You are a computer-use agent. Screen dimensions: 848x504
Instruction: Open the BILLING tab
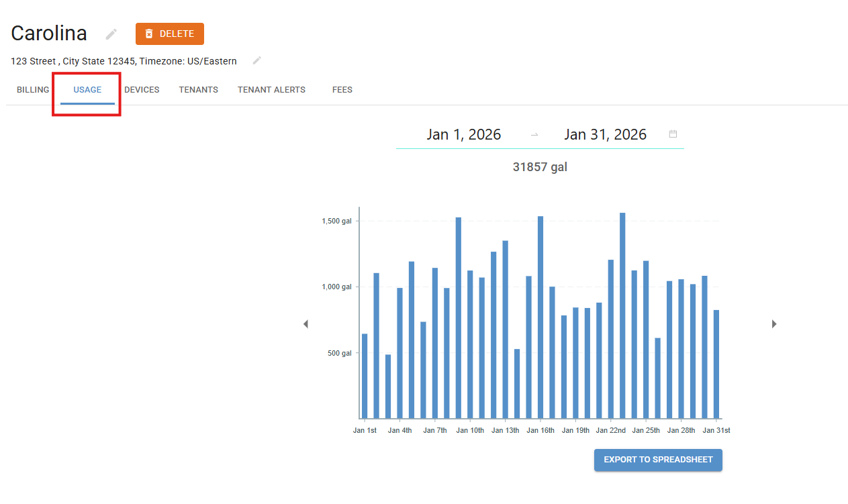coord(33,90)
